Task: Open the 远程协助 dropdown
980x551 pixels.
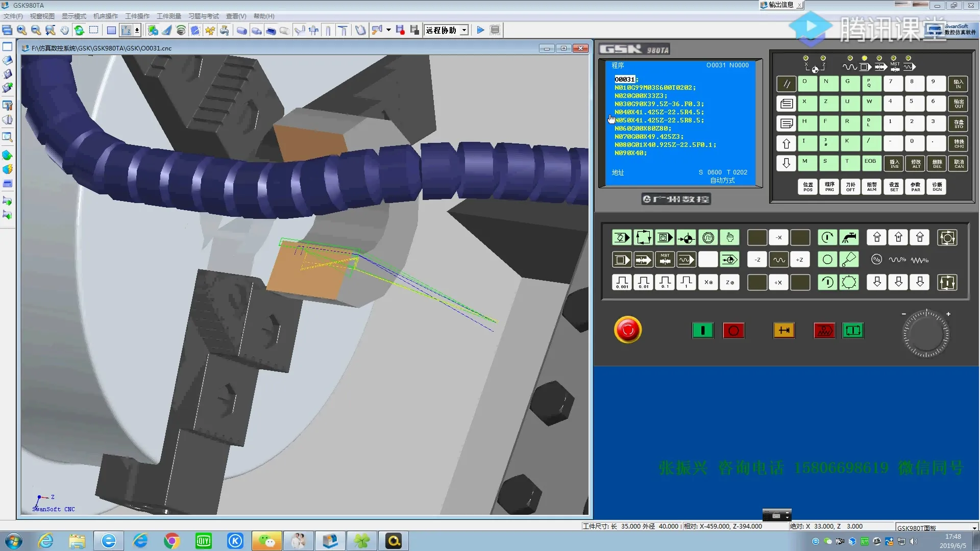Action: tap(464, 31)
